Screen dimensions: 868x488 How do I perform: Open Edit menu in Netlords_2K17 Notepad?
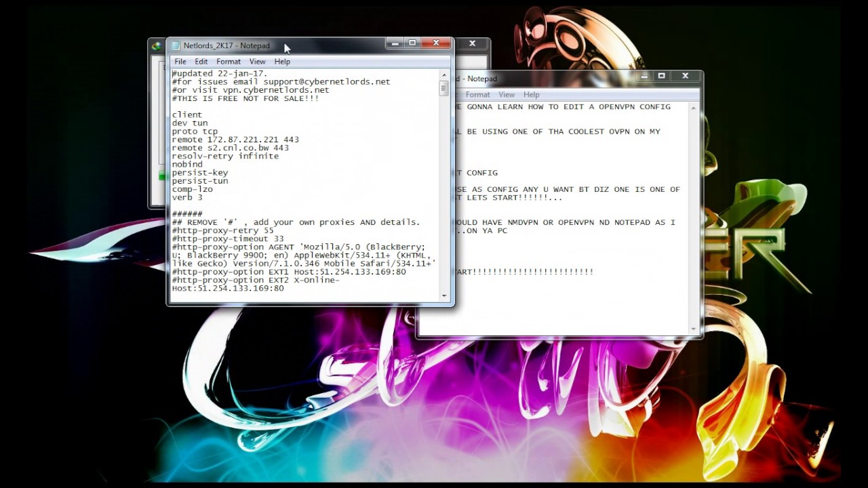point(201,62)
